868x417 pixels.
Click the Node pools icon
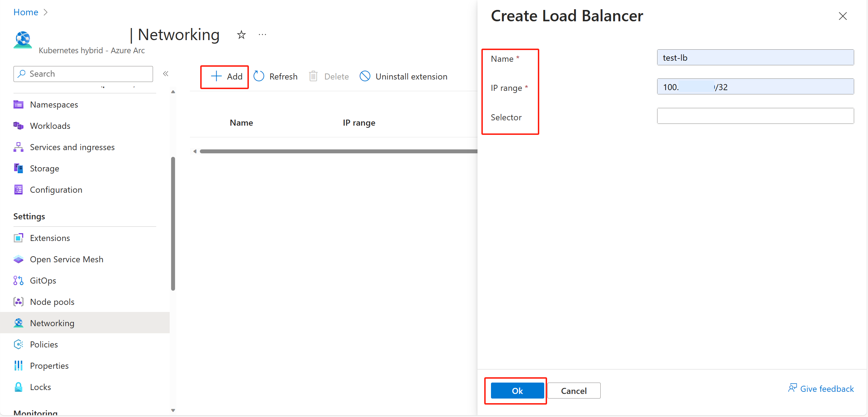pos(18,302)
